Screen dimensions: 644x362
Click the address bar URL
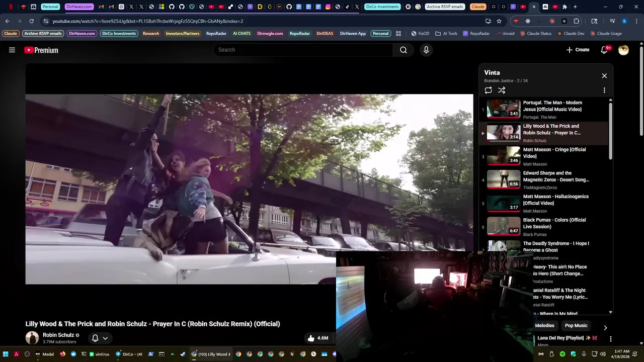click(147, 21)
